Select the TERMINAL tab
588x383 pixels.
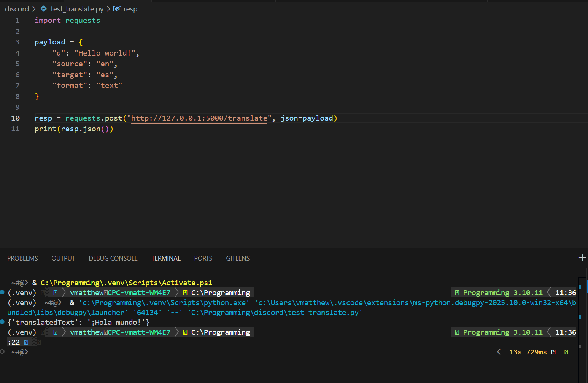(166, 258)
